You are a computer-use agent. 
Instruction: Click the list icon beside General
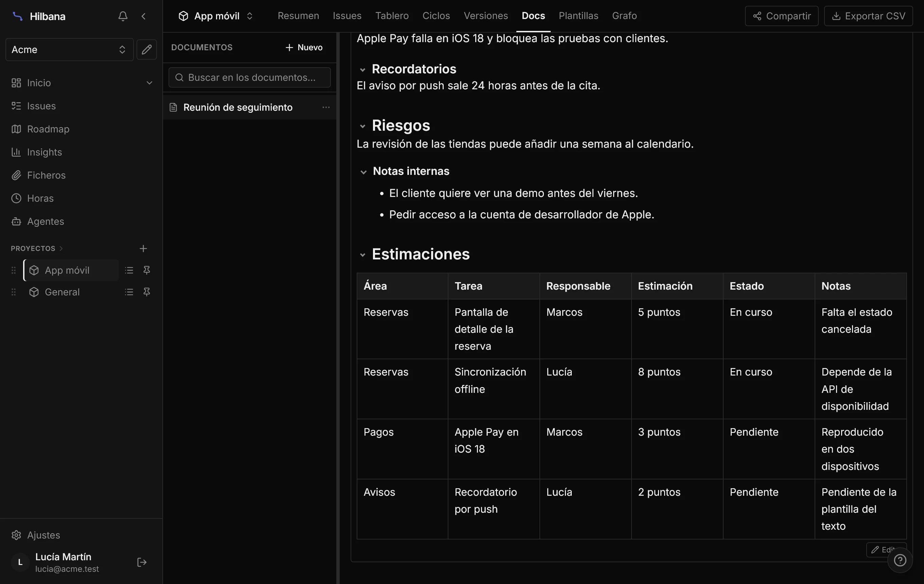pyautogui.click(x=129, y=292)
